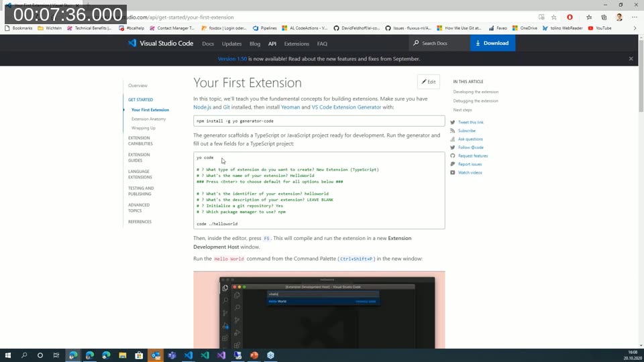Open the Bookmarks folder in favorites bar
644x362 pixels.
click(x=19, y=28)
